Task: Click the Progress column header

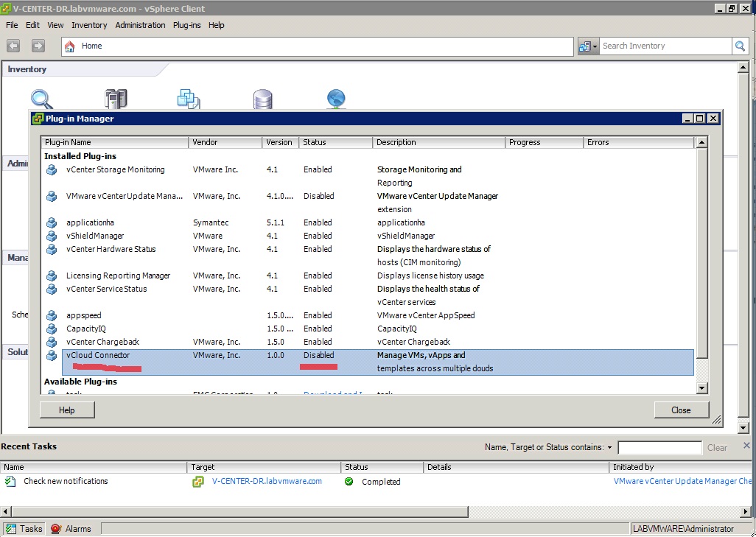Action: 544,142
